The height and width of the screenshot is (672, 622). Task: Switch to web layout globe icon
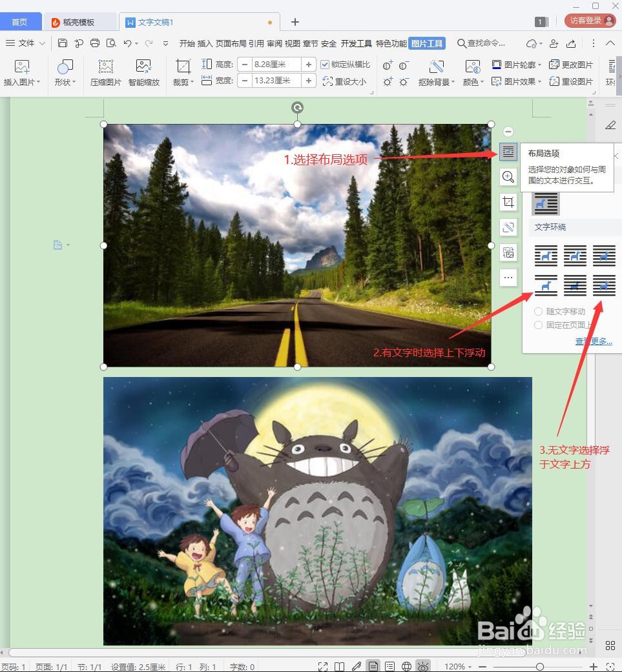(406, 666)
